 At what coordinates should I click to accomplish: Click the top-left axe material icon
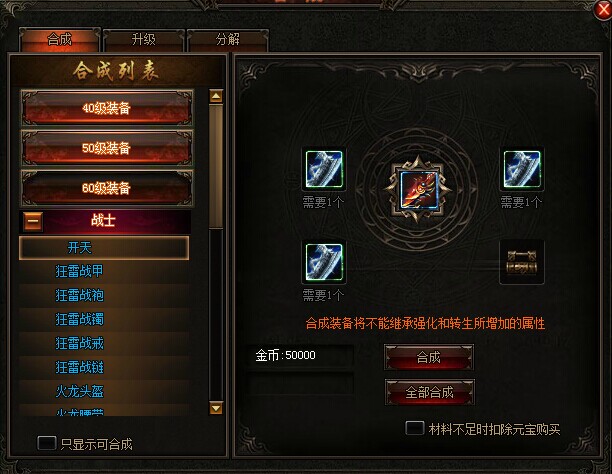click(324, 169)
